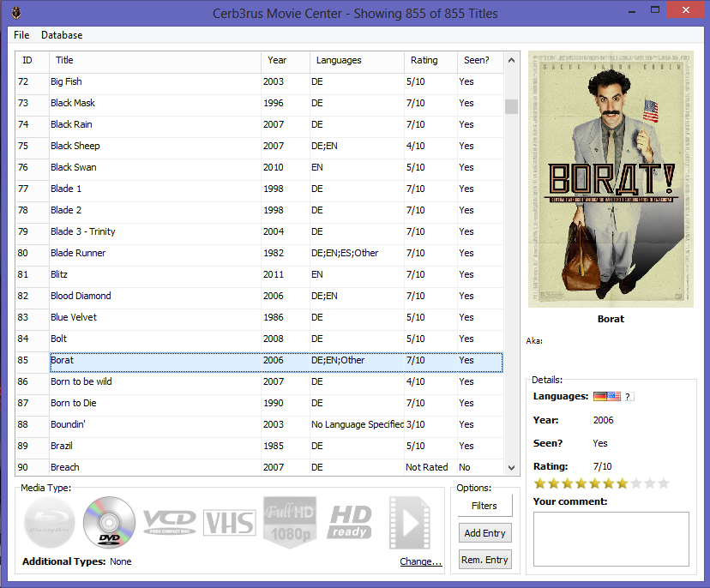Viewport: 710px width, 588px height.
Task: Click inside the Your comment text box
Action: [611, 539]
